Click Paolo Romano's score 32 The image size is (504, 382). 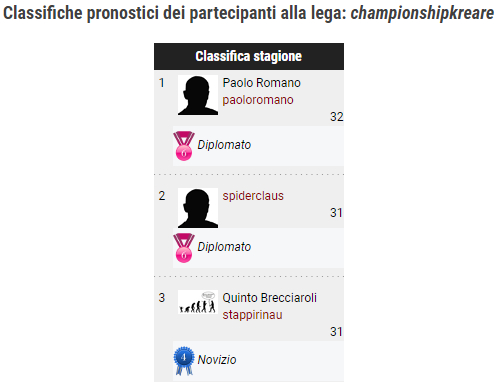pos(337,117)
